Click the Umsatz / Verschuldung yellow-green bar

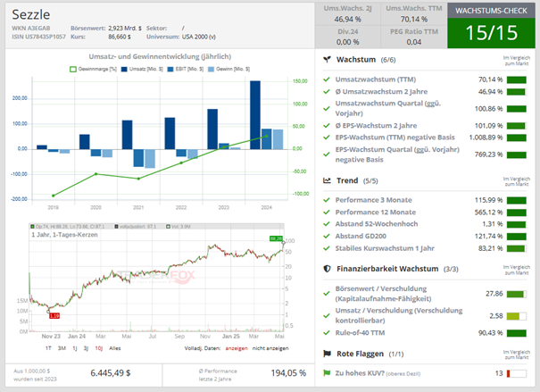tap(516, 316)
